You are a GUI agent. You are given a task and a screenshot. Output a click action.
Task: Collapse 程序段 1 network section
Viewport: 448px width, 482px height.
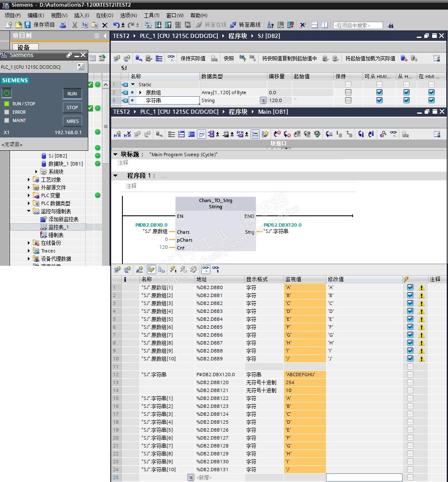pyautogui.click(x=116, y=176)
